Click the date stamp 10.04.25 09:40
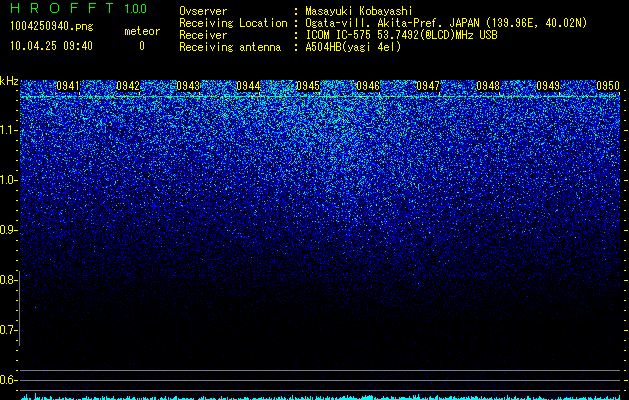The image size is (629, 400). click(51, 46)
